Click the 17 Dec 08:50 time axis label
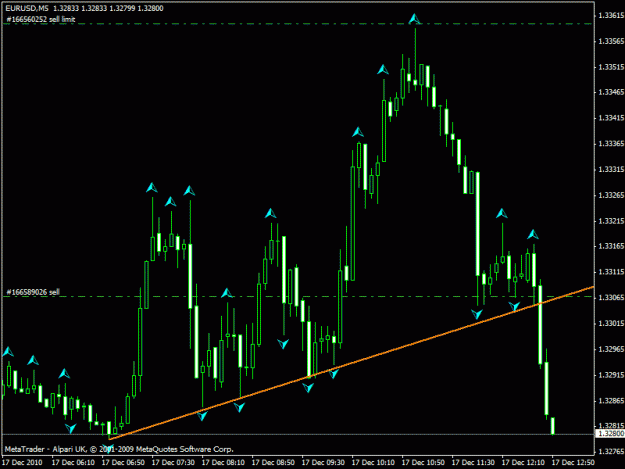This screenshot has width=625, height=469. (273, 463)
